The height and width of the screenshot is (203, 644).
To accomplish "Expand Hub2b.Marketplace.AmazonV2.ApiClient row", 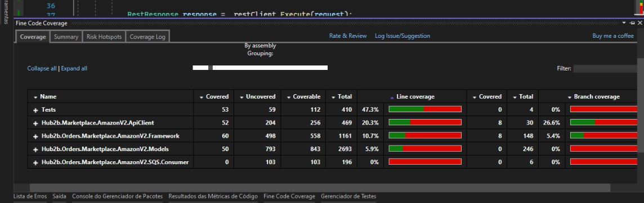I will 35,123.
